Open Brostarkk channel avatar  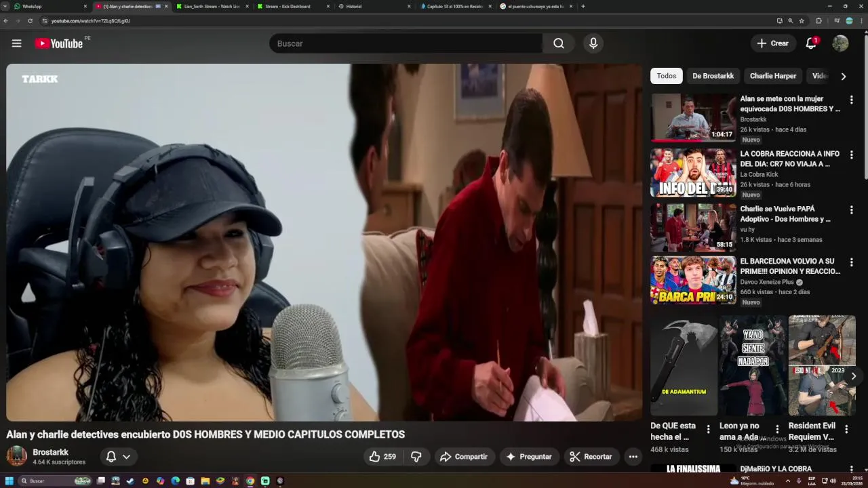[x=16, y=456]
